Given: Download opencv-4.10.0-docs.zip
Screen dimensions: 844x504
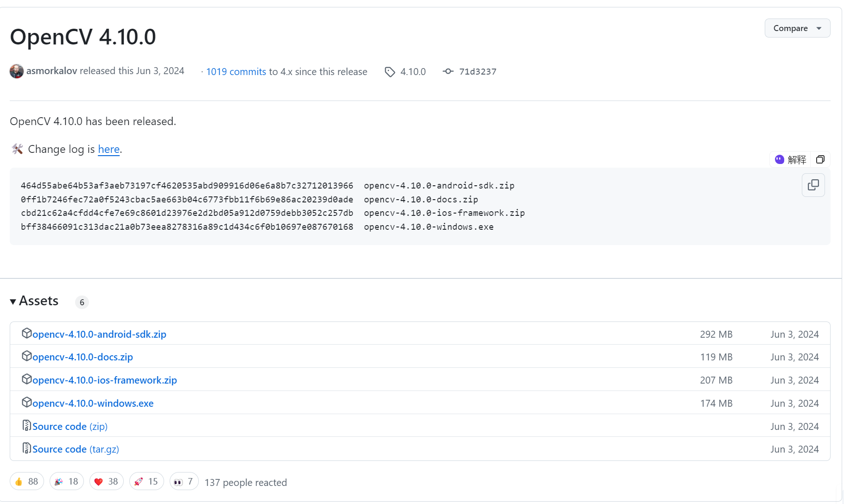Looking at the screenshot, I should coord(82,357).
